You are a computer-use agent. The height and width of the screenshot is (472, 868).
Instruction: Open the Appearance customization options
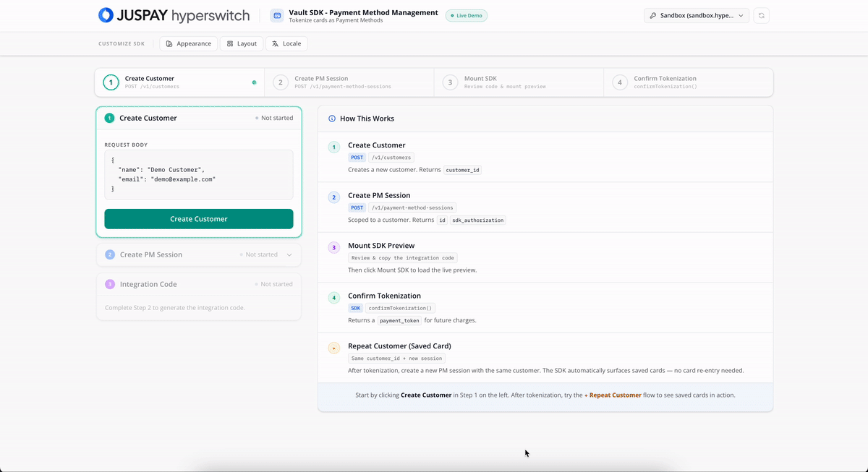(189, 43)
